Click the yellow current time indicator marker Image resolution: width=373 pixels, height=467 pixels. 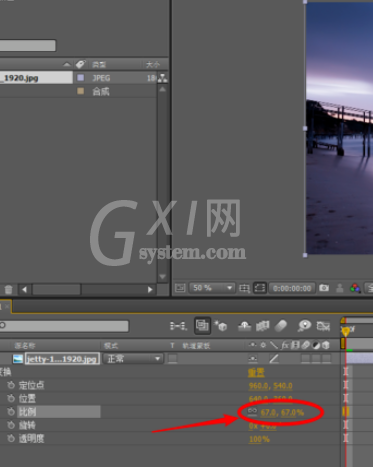[345, 331]
